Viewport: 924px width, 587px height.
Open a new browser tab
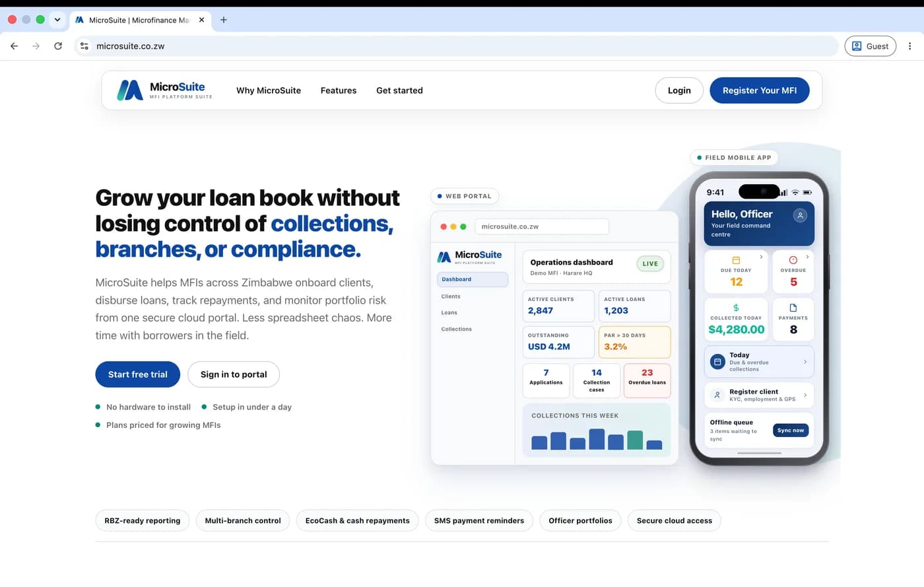tap(224, 20)
